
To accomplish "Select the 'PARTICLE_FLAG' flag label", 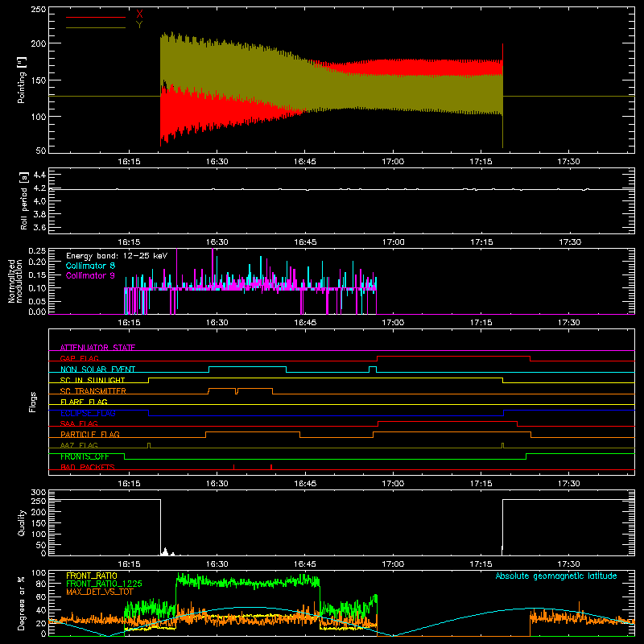I will (x=90, y=434).
